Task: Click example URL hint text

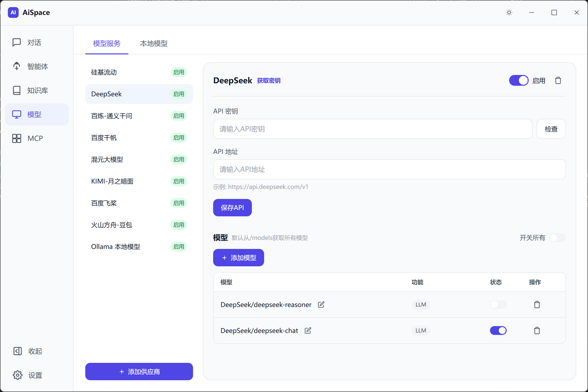Action: click(x=261, y=187)
